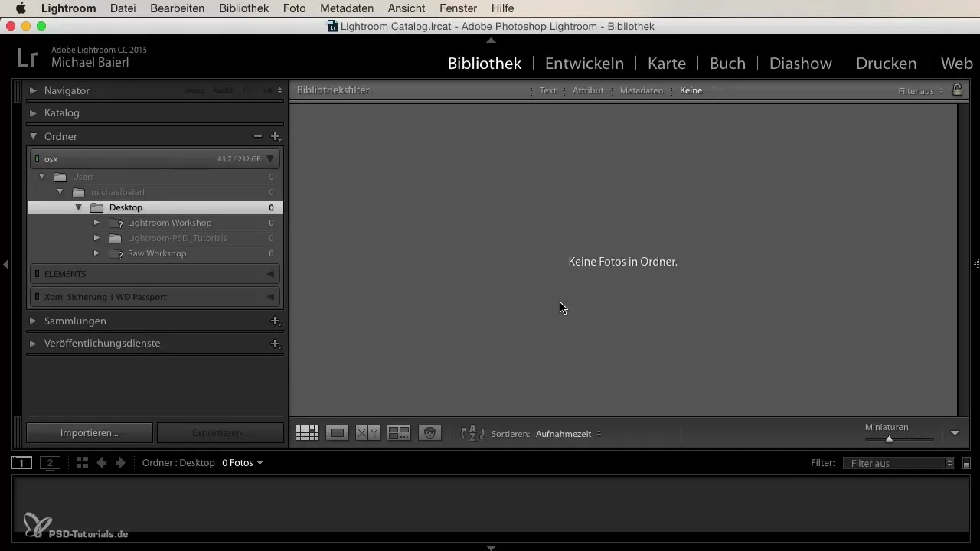The height and width of the screenshot is (551, 980).
Task: Switch to Entwickeln module
Action: click(584, 64)
